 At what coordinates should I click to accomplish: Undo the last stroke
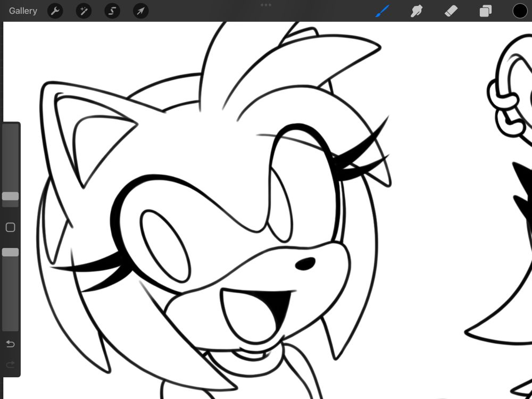(11, 344)
